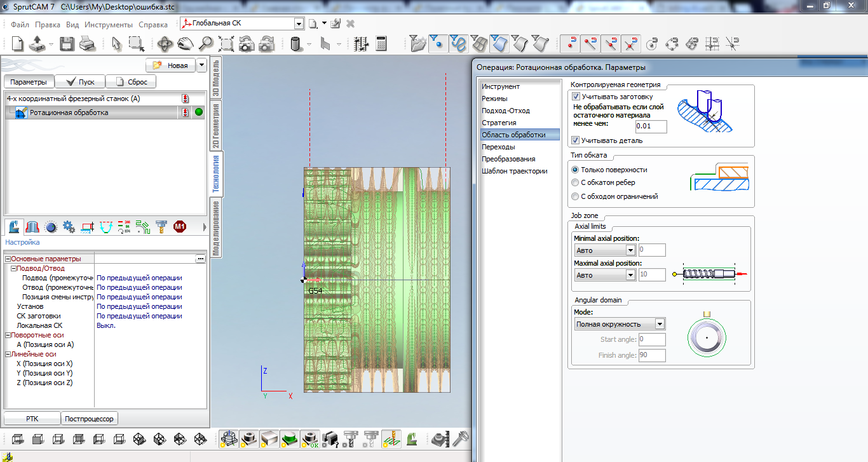This screenshot has width=868, height=462.
Task: Open the blue gears settings icon
Action: coord(69,226)
